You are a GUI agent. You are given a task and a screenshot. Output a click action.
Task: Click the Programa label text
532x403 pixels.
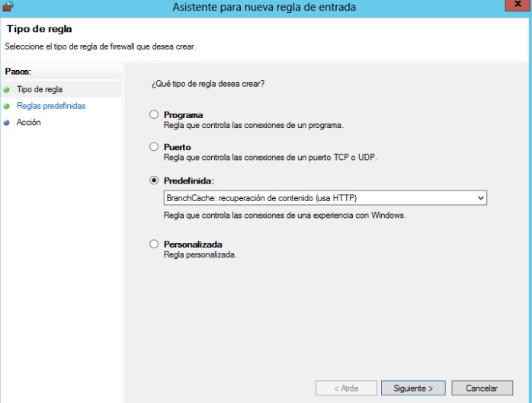pyautogui.click(x=183, y=115)
